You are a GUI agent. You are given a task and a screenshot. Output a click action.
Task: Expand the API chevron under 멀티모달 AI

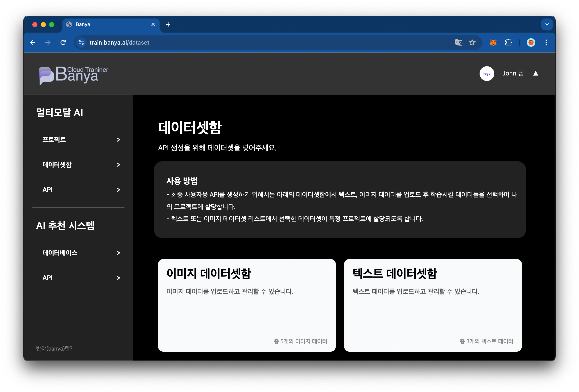pyautogui.click(x=119, y=190)
